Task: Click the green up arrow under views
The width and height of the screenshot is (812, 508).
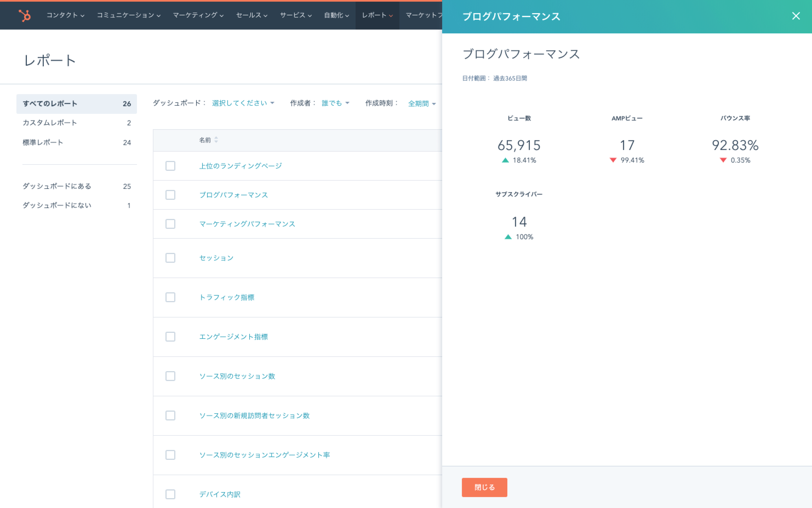Action: tap(505, 160)
